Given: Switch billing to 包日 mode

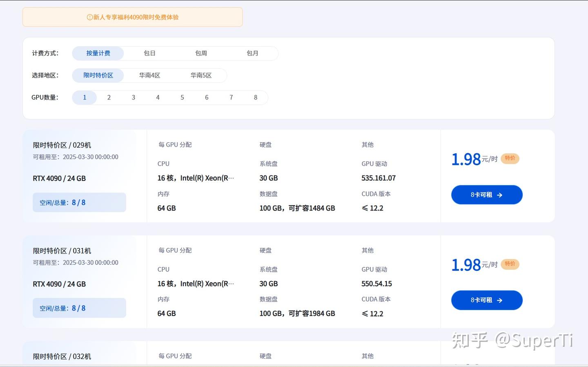Looking at the screenshot, I should [x=149, y=53].
